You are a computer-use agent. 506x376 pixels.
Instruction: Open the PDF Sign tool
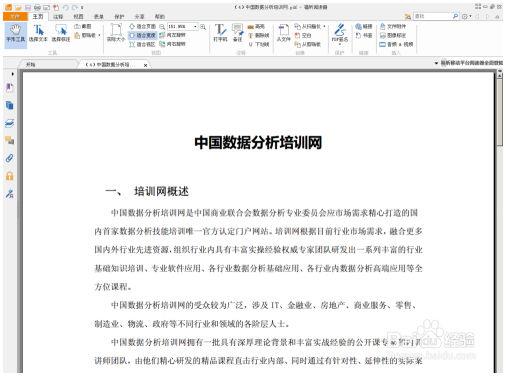click(340, 34)
